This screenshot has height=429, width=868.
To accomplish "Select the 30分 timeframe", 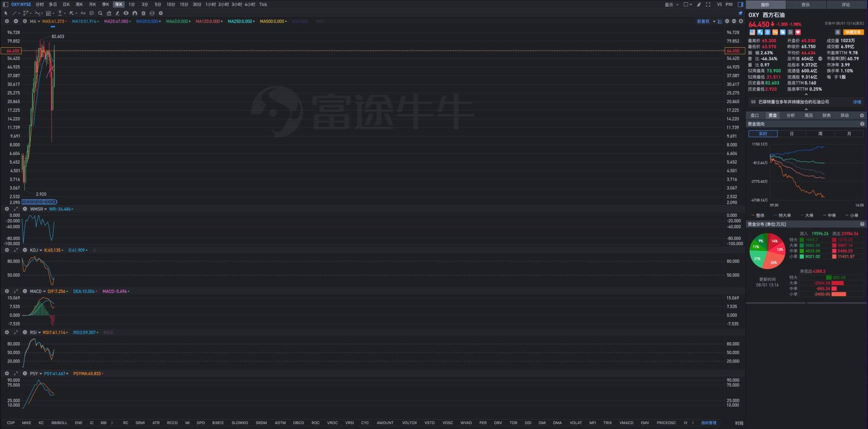I will [197, 4].
